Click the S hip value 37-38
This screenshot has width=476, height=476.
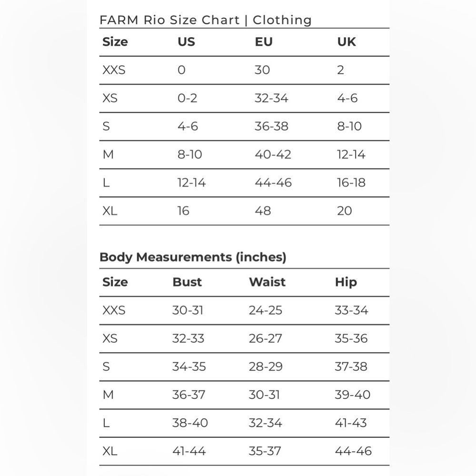click(x=351, y=367)
